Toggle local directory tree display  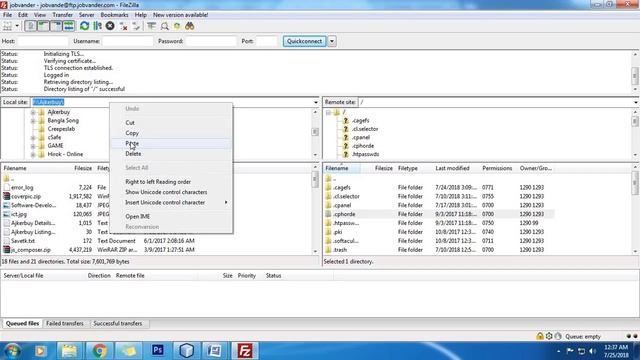point(43,26)
